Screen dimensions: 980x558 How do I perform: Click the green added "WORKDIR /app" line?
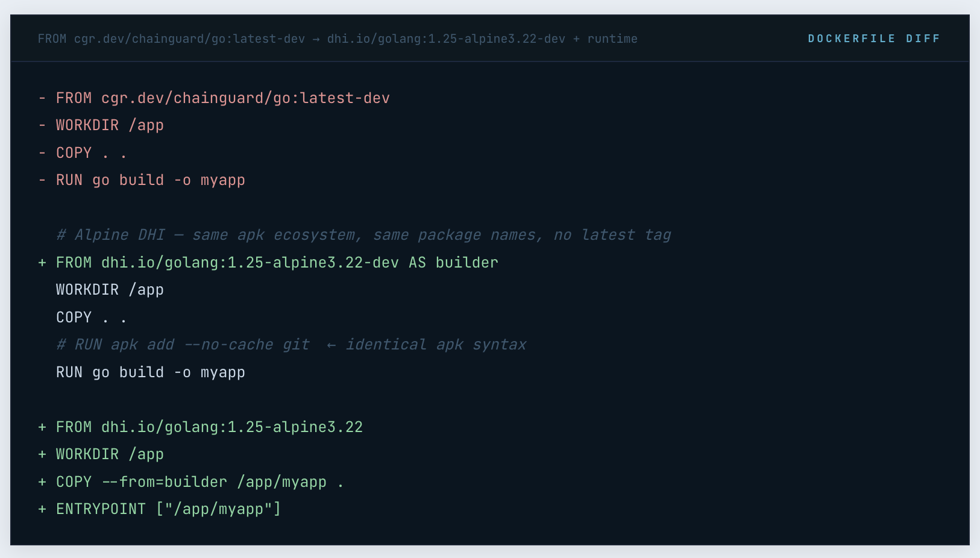point(110,454)
